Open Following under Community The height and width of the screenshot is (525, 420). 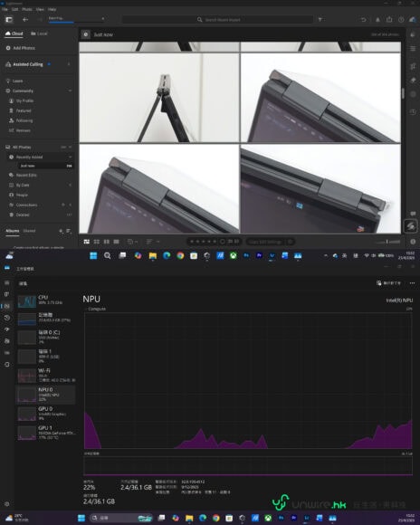[x=21, y=120]
